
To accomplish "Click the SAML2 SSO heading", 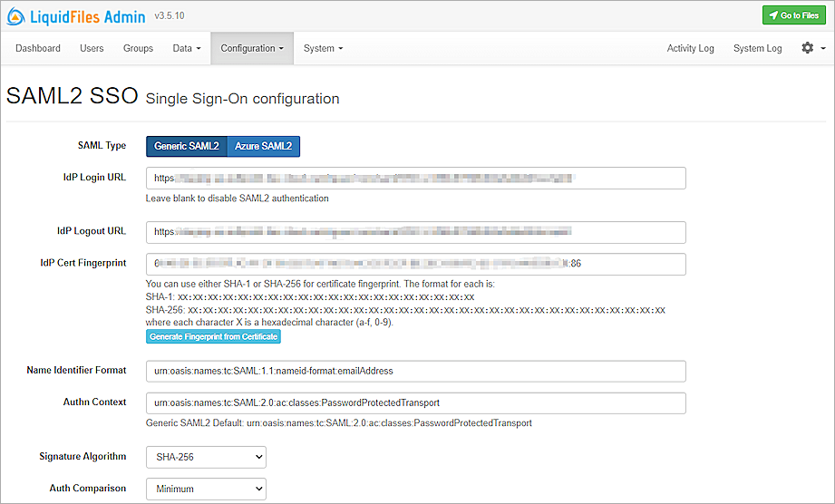I will [x=73, y=96].
